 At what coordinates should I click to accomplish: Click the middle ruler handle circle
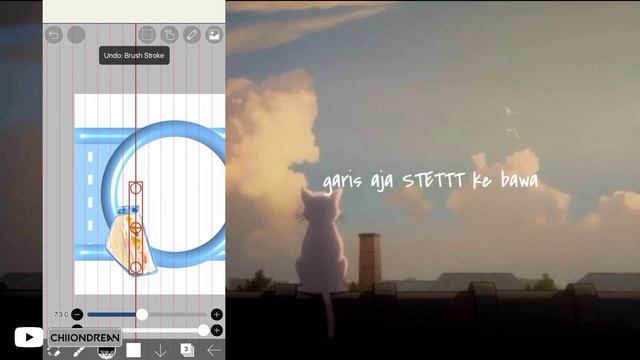click(136, 227)
